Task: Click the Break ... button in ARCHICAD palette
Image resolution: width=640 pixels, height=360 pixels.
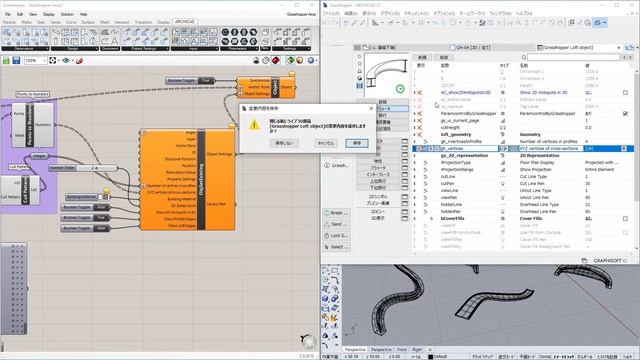Action: pyautogui.click(x=337, y=213)
